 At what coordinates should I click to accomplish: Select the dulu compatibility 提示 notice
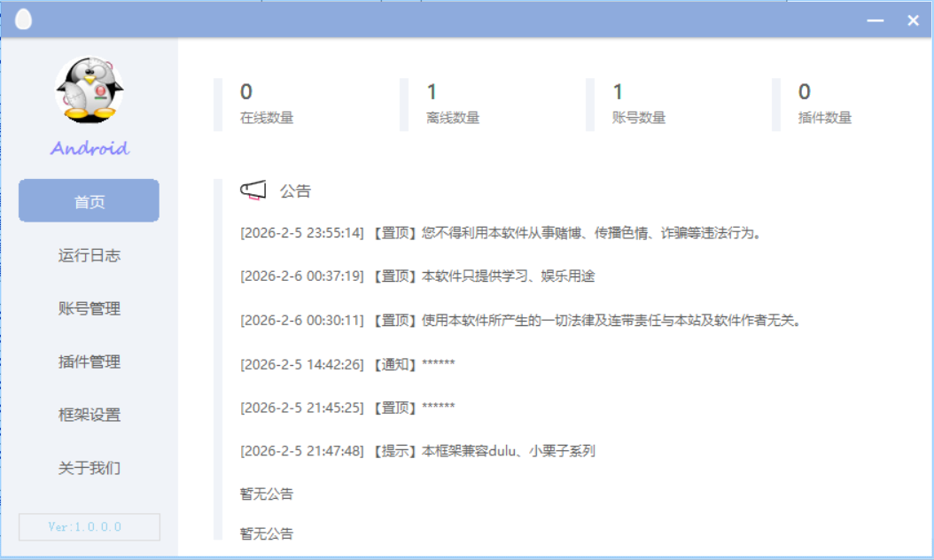pyautogui.click(x=417, y=451)
